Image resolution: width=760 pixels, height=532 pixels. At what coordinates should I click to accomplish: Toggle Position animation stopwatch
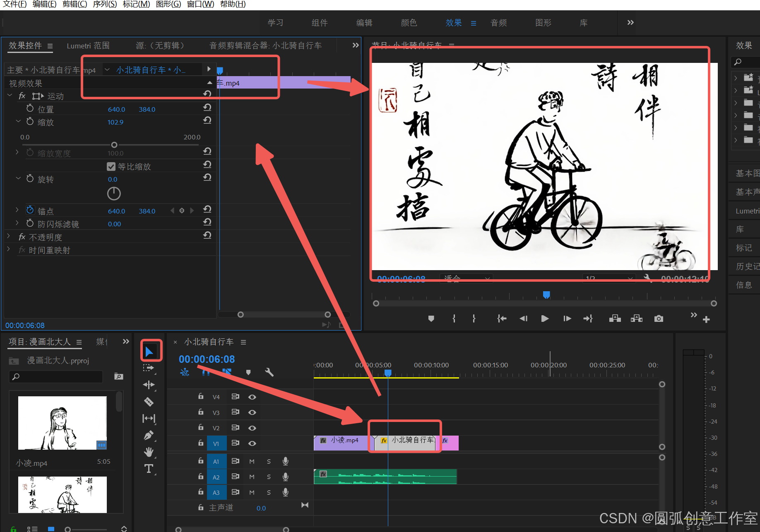point(30,108)
